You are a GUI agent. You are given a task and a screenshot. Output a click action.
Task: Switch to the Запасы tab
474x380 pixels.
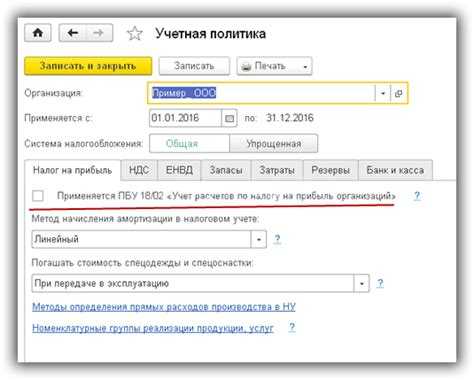click(226, 170)
